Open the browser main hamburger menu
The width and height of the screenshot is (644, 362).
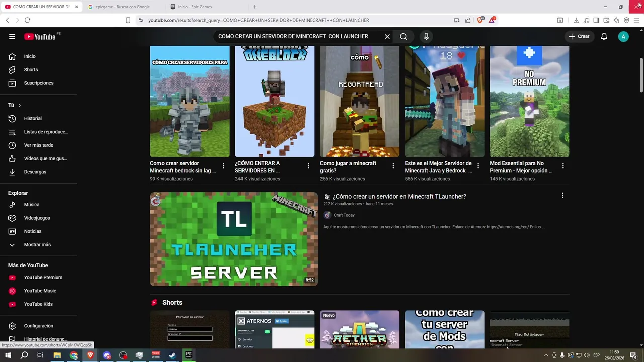tap(637, 20)
